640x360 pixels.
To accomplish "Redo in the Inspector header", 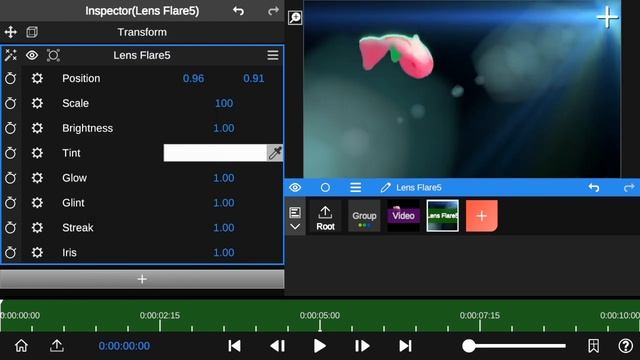I will tap(273, 11).
